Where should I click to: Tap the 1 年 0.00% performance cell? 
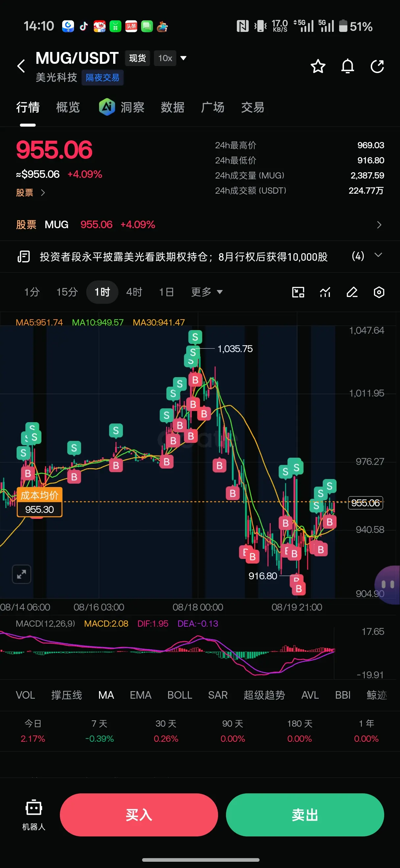[366, 731]
